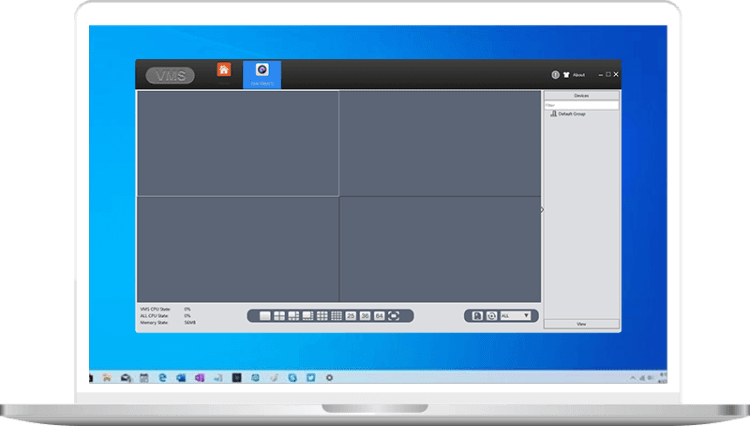The image size is (750, 426).
Task: Select the bottom-left video pane
Action: click(238, 249)
